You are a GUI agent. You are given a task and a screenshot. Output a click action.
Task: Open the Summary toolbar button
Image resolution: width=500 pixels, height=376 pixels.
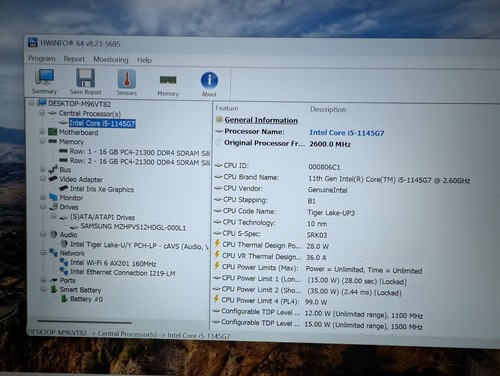point(44,82)
